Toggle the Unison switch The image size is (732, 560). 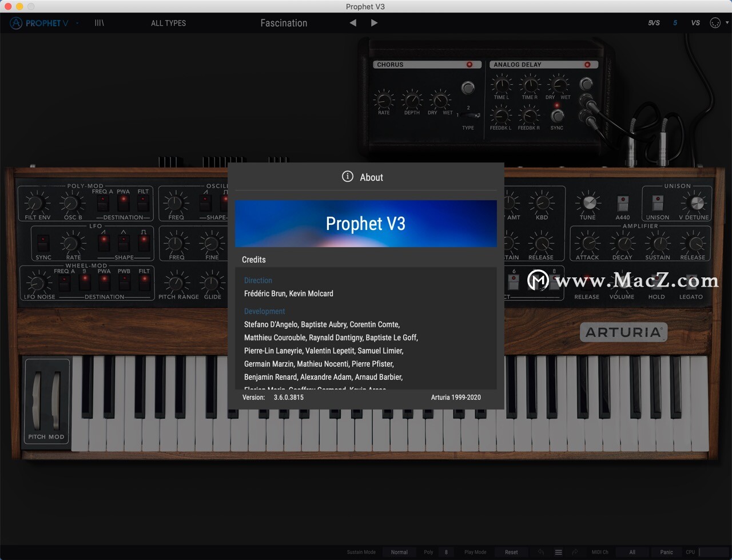[658, 203]
